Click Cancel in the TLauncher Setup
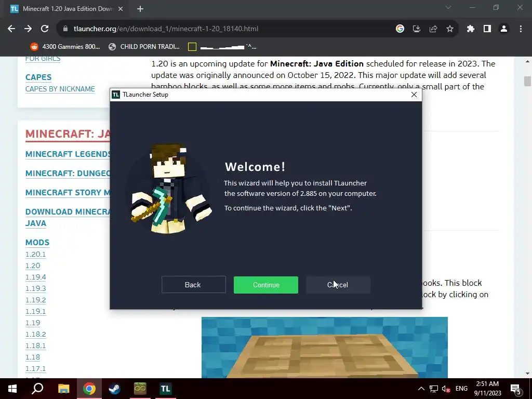The width and height of the screenshot is (532, 399). [338, 285]
